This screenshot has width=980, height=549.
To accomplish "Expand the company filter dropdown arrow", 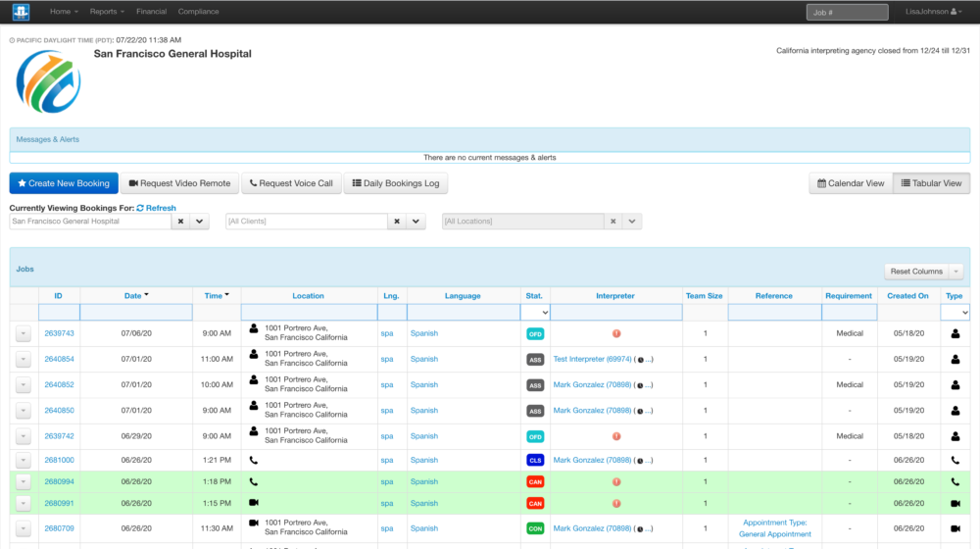I will (199, 222).
